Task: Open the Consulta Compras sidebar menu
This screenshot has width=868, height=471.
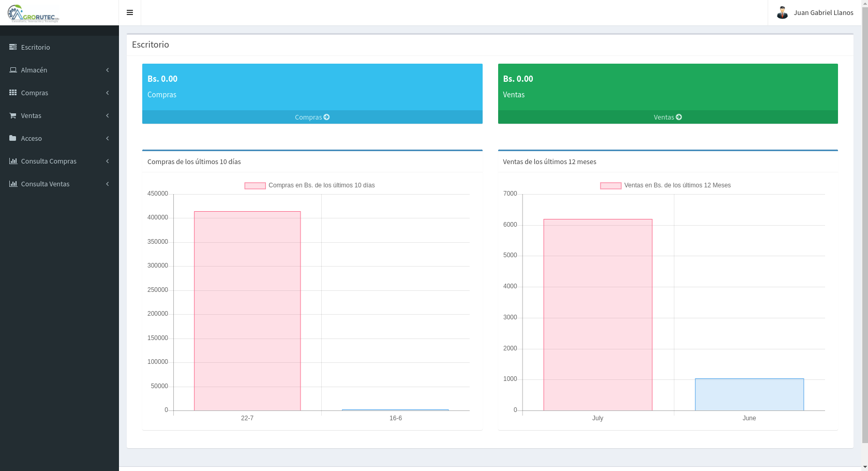Action: [x=59, y=161]
